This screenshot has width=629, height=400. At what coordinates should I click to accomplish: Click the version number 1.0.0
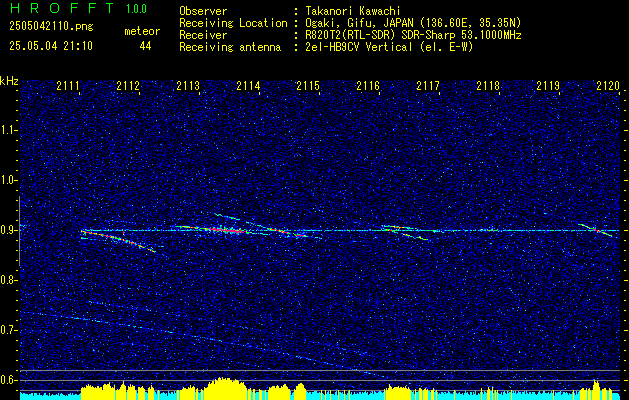point(136,9)
